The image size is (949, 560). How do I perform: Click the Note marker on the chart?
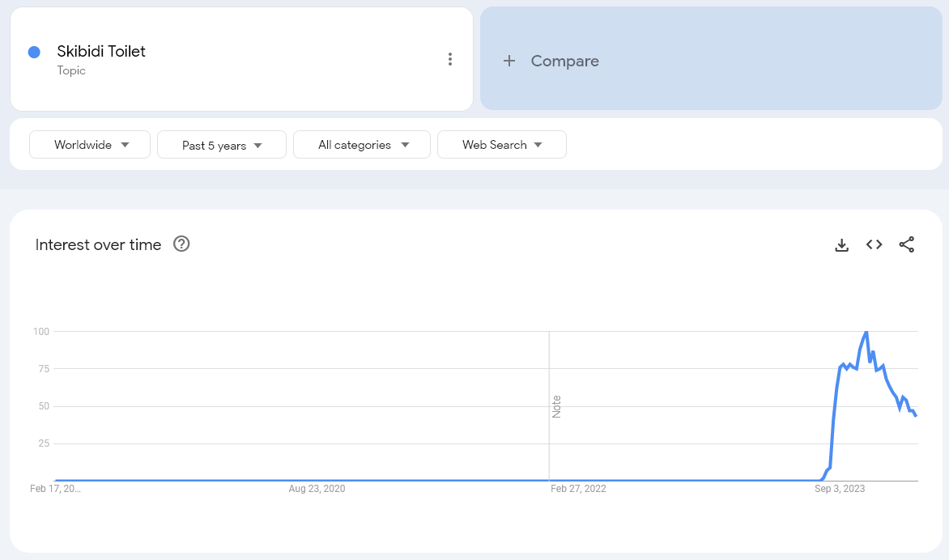(x=556, y=406)
